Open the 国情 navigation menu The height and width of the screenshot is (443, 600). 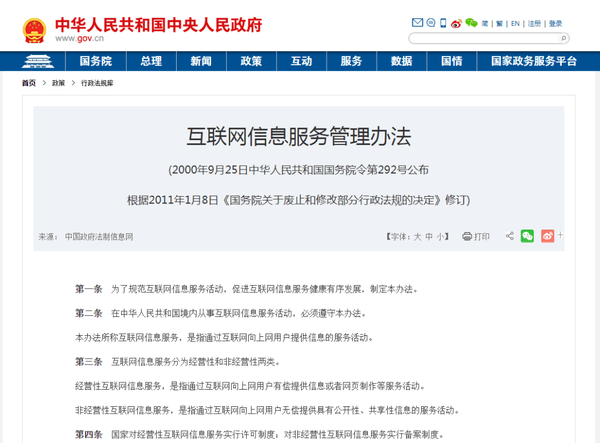[x=452, y=61]
